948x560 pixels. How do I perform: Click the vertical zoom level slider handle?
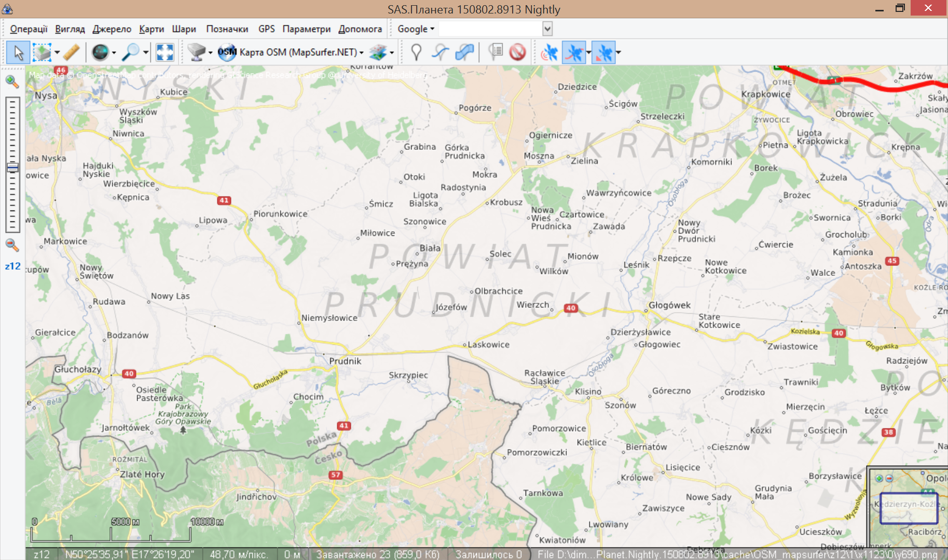(x=12, y=167)
